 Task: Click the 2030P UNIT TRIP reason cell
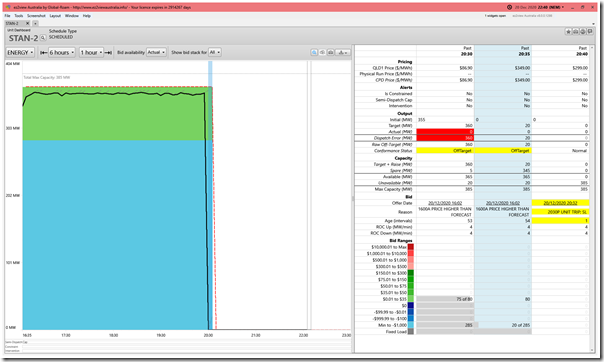(560, 212)
